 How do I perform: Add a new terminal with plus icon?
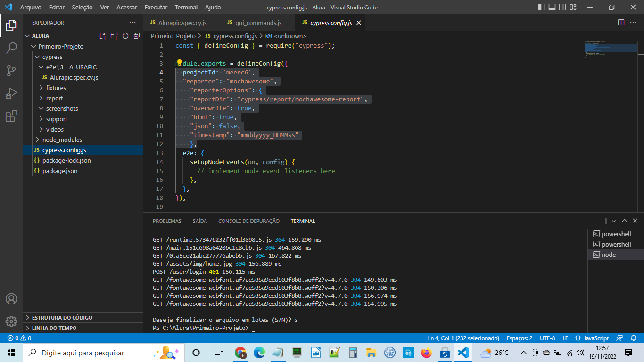click(x=606, y=221)
